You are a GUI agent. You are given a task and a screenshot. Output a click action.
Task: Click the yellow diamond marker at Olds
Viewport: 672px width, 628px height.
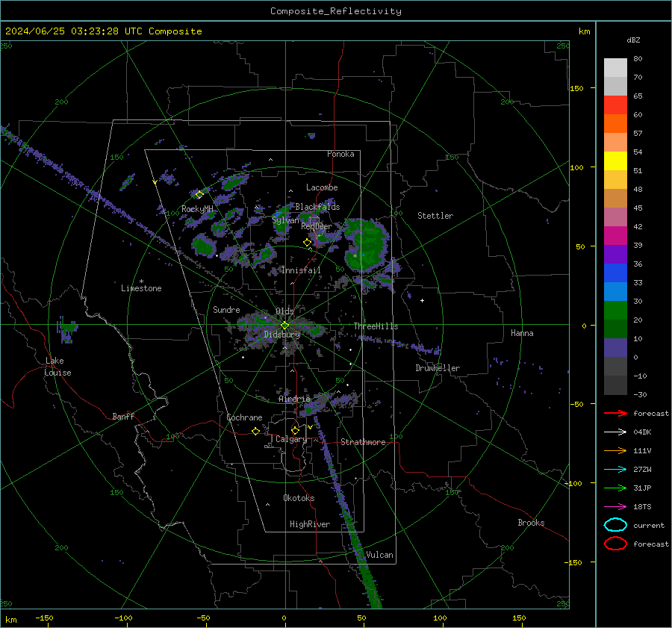[x=284, y=326]
